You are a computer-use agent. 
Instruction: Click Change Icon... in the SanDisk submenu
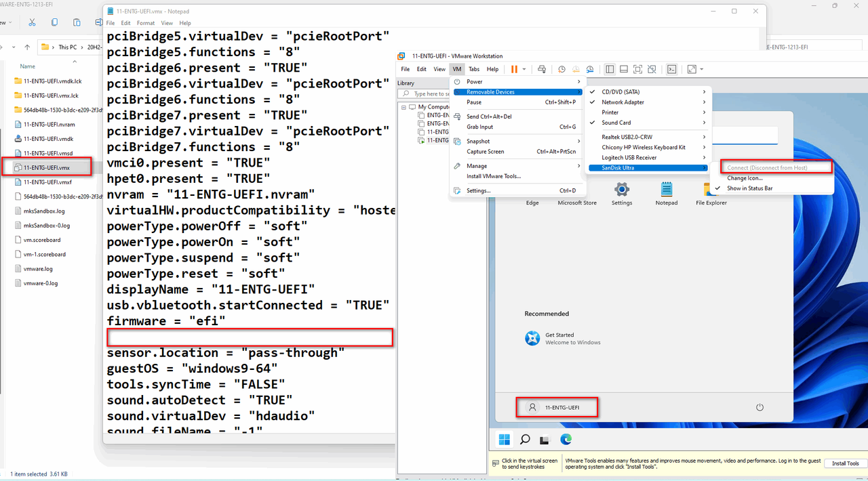[x=745, y=178]
